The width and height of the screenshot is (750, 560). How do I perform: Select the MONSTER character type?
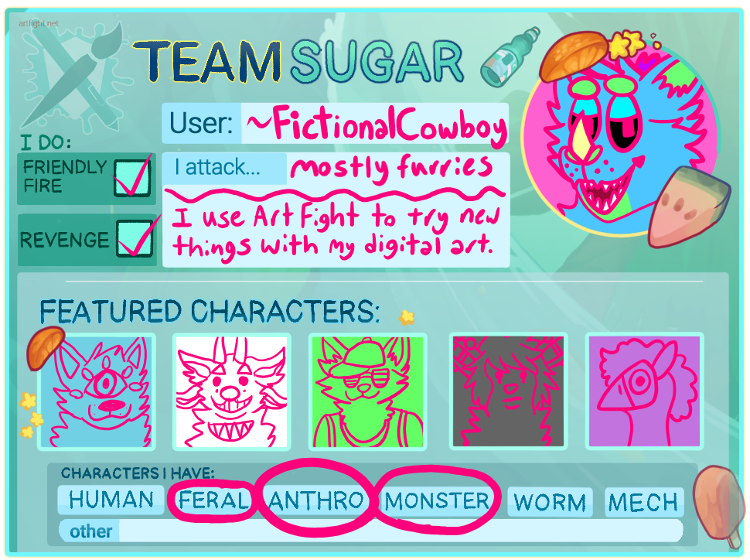437,501
